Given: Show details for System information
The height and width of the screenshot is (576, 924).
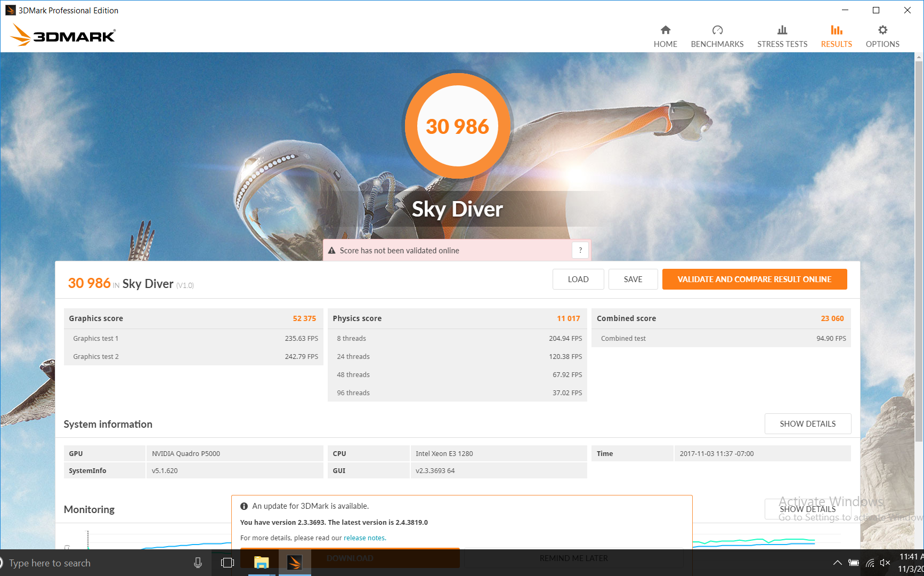Looking at the screenshot, I should [808, 423].
